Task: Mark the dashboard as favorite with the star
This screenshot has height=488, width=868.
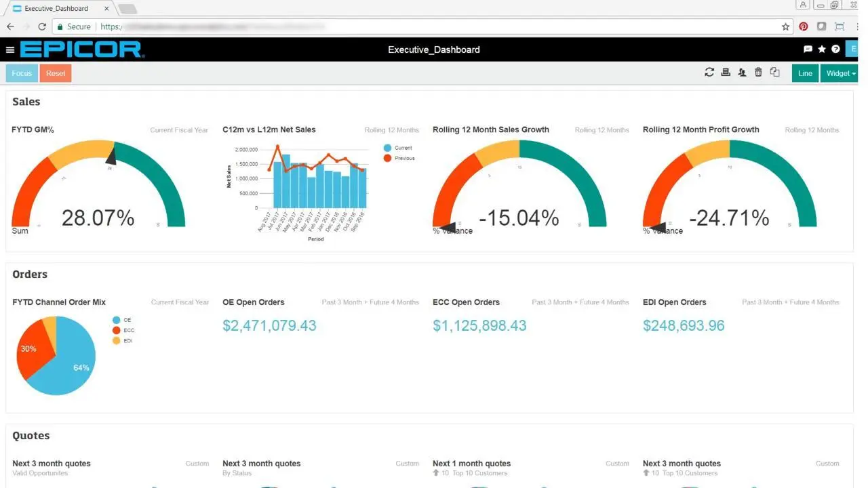Action: tap(821, 49)
